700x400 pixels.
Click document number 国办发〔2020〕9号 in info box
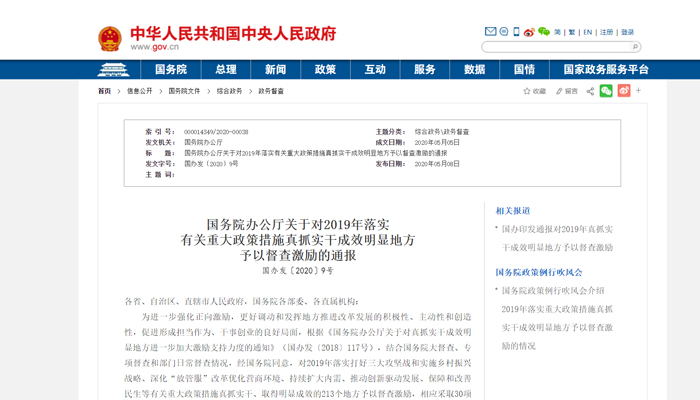211,164
